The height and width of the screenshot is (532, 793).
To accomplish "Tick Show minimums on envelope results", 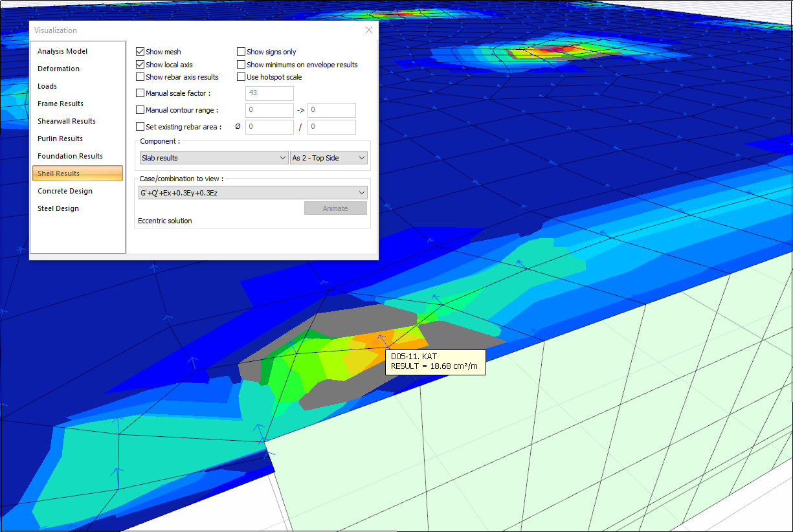I will click(241, 65).
